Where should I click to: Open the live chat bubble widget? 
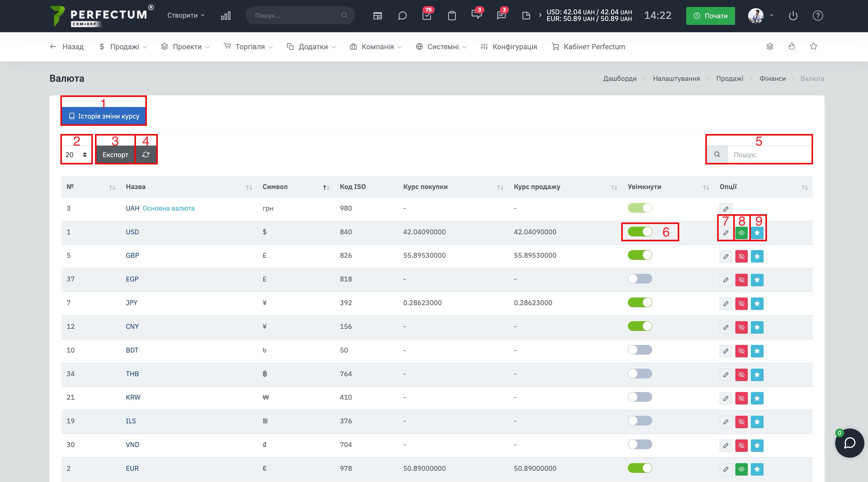click(x=849, y=443)
